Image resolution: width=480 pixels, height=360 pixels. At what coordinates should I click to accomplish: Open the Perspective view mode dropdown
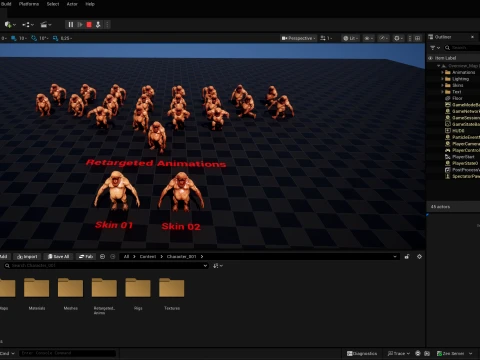coord(299,38)
